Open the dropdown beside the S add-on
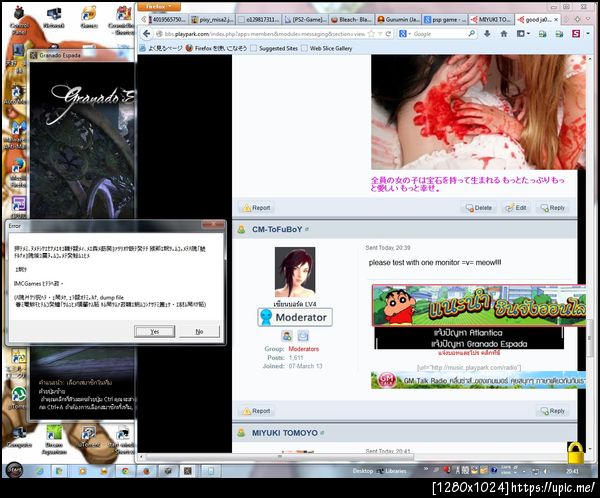This screenshot has height=498, width=600. [x=588, y=34]
